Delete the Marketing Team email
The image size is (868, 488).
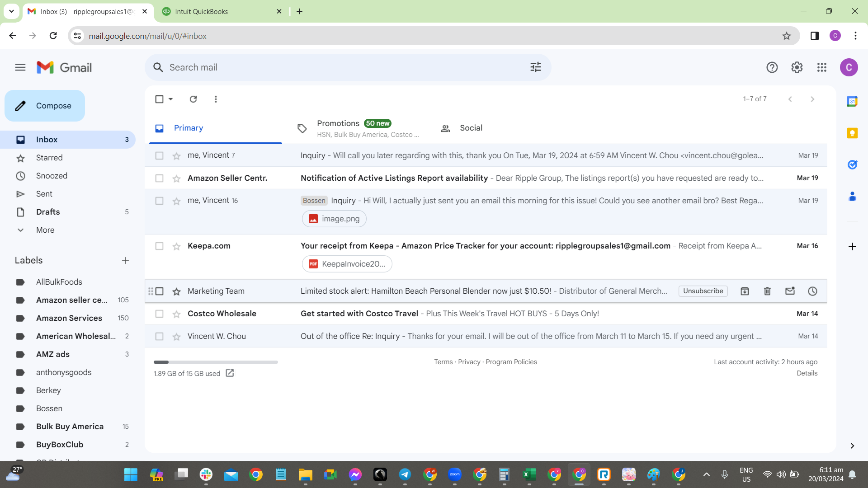click(x=767, y=291)
